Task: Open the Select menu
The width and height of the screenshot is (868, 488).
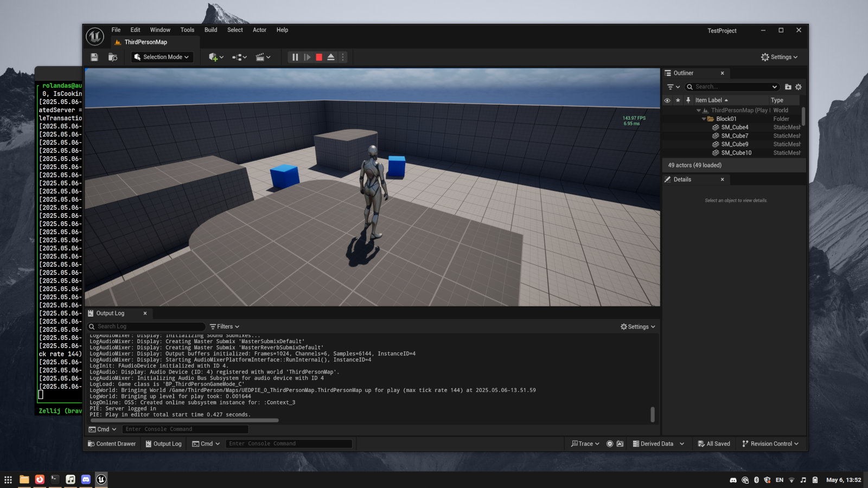Action: (x=235, y=30)
